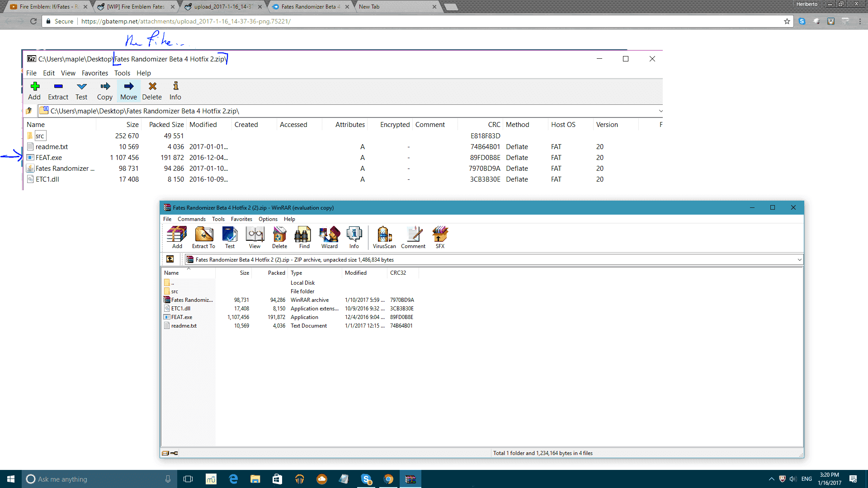This screenshot has width=868, height=488.
Task: Click the WinRAR Delete icon
Action: 279,237
